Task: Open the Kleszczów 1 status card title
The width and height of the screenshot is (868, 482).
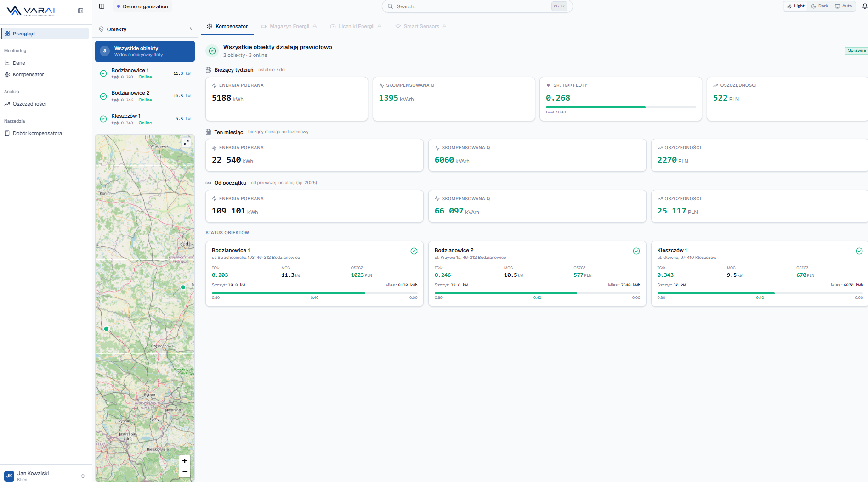Action: coord(672,251)
